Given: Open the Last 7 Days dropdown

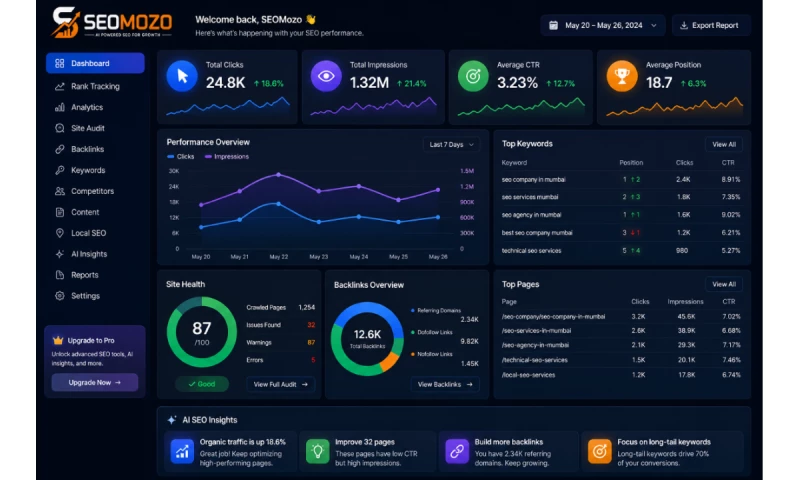Looking at the screenshot, I should click(x=451, y=144).
